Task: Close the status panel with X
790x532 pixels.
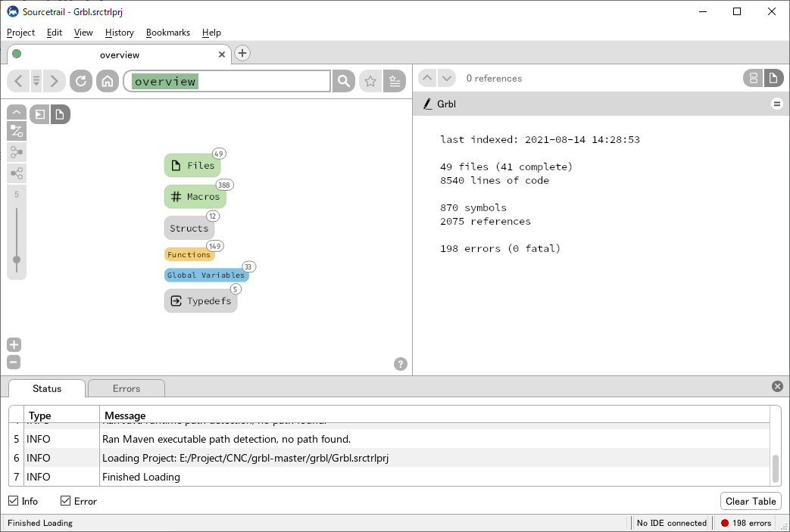Action: click(777, 386)
